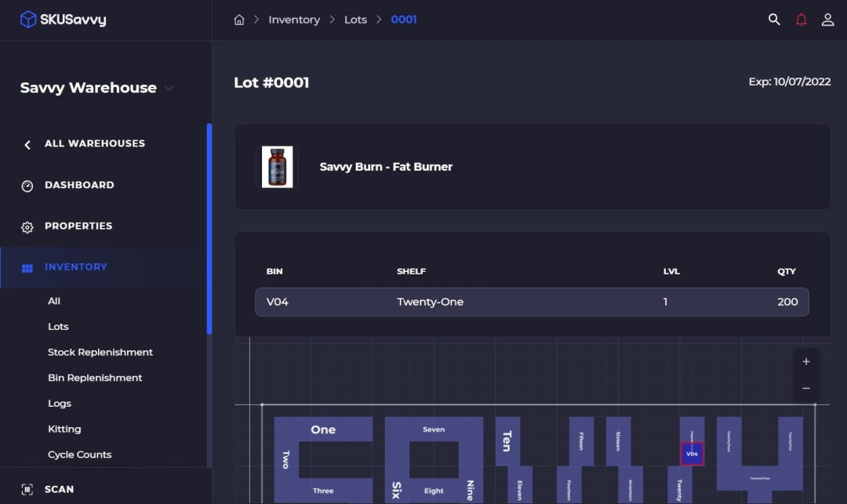Select the V04 Twenty-One table row

coord(532,302)
